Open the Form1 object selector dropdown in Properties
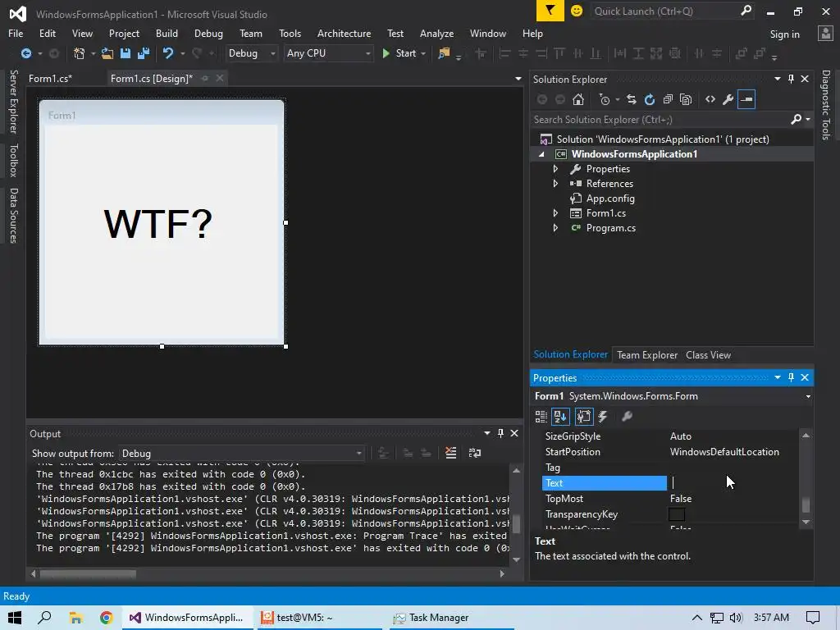The height and width of the screenshot is (630, 840). click(x=808, y=396)
